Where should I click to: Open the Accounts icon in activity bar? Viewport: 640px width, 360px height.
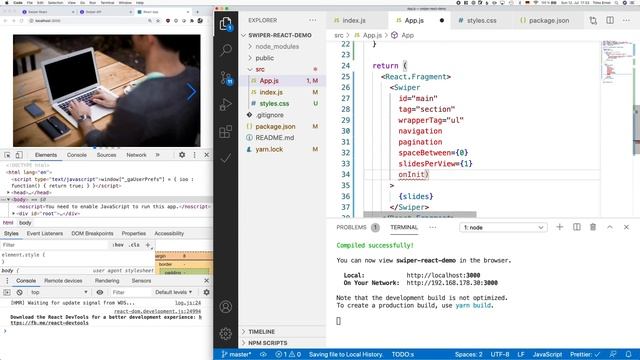(226, 307)
